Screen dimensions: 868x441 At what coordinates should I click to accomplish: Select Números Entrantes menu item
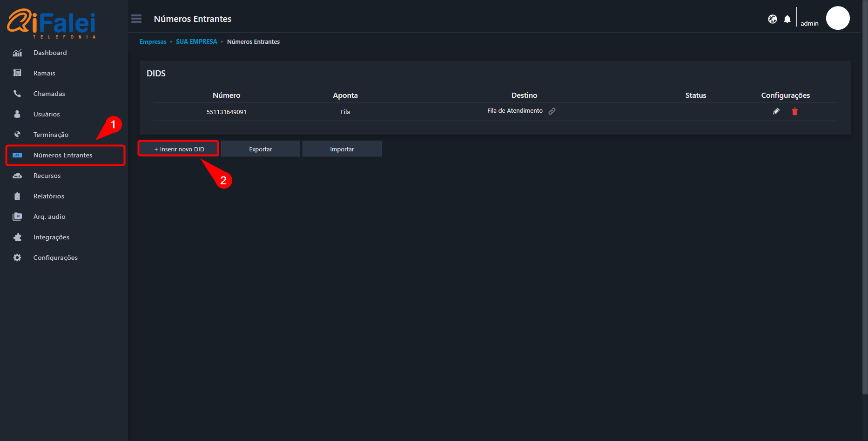pyautogui.click(x=65, y=155)
